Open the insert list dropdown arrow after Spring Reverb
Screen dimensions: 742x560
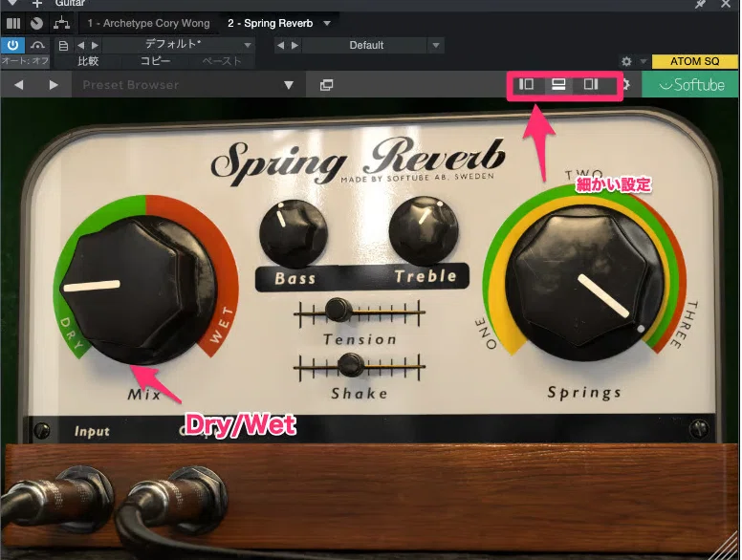pyautogui.click(x=327, y=23)
